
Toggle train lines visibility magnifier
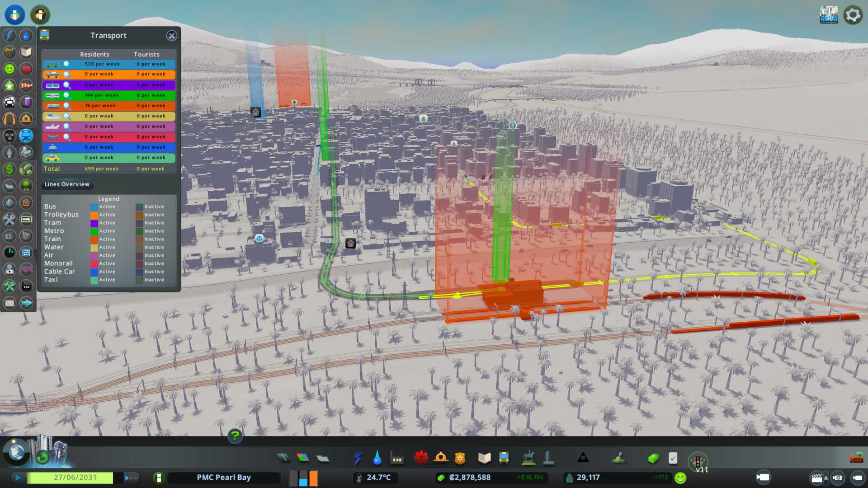pyautogui.click(x=66, y=106)
